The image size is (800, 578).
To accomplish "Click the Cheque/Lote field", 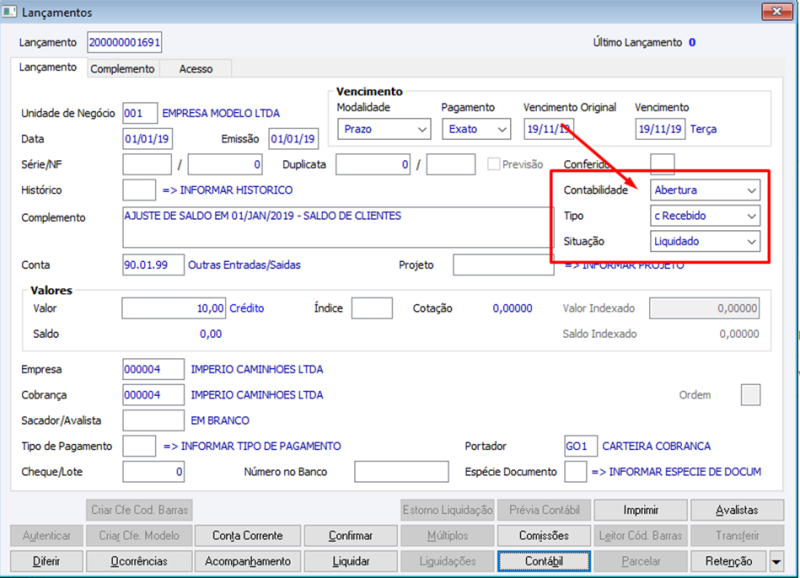I will coord(153,472).
